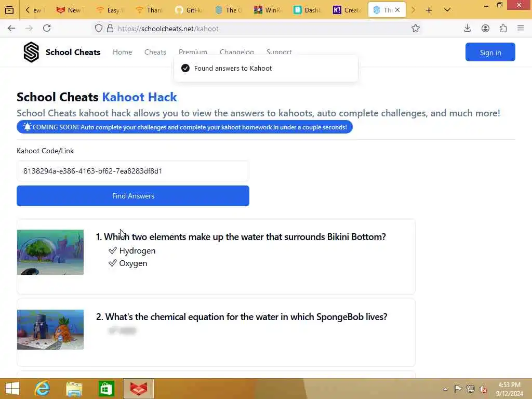Viewport: 532px width, 399px height.
Task: Click the School Cheats logo icon
Action: (x=31, y=52)
